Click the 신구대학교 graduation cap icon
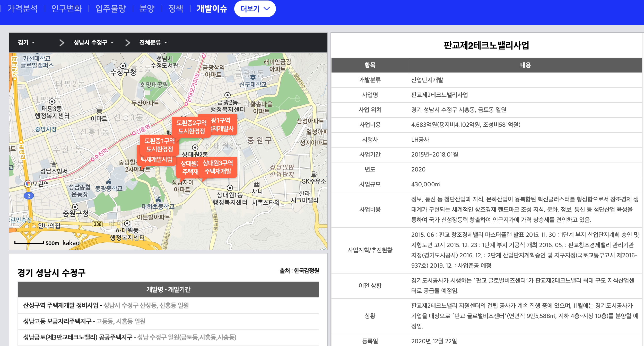Viewport: 644px width, 346px height. 253,77
